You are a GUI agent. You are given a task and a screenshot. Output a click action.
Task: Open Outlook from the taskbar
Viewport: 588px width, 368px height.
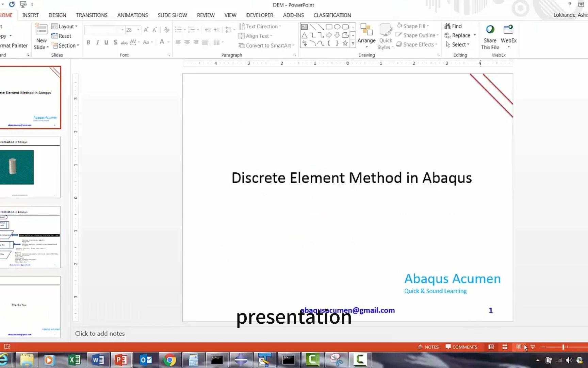[146, 359]
